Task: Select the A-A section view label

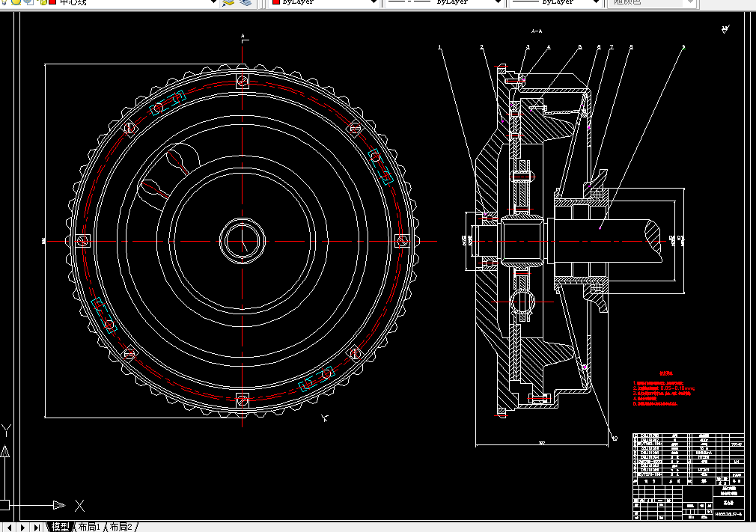Action: click(x=537, y=31)
